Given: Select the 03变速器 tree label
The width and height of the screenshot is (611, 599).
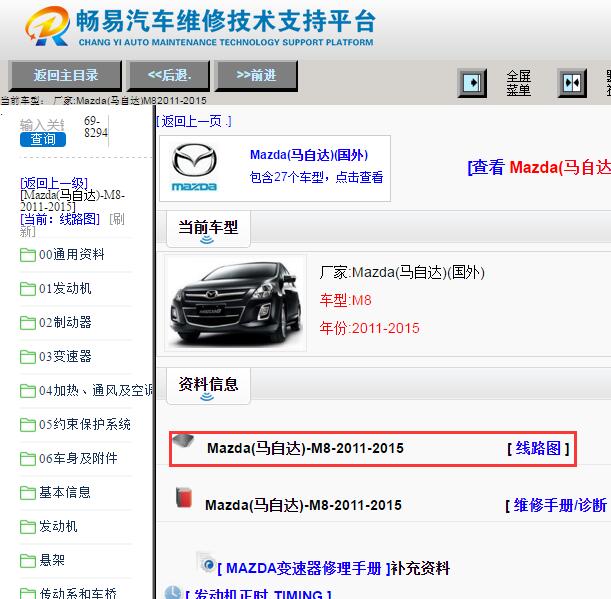Looking at the screenshot, I should (x=65, y=356).
